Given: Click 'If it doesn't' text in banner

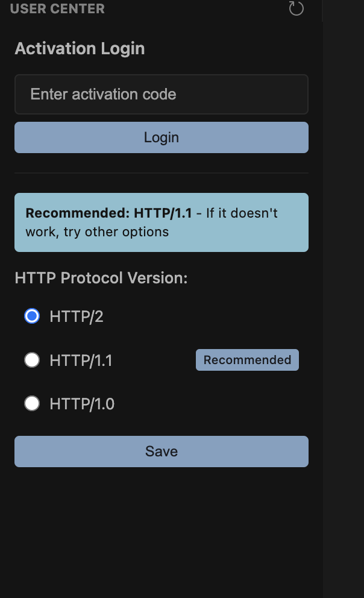Looking at the screenshot, I should tap(242, 213).
